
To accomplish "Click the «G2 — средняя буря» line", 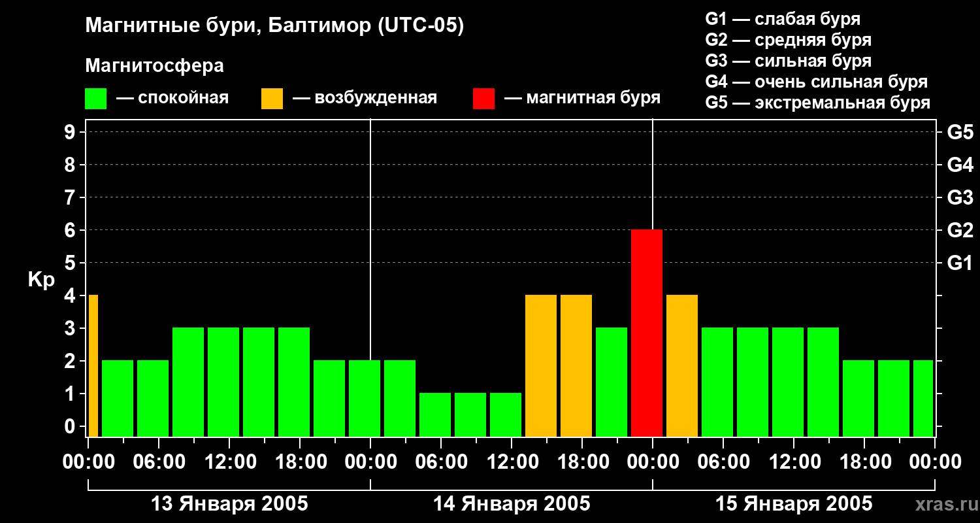I will coord(789,40).
